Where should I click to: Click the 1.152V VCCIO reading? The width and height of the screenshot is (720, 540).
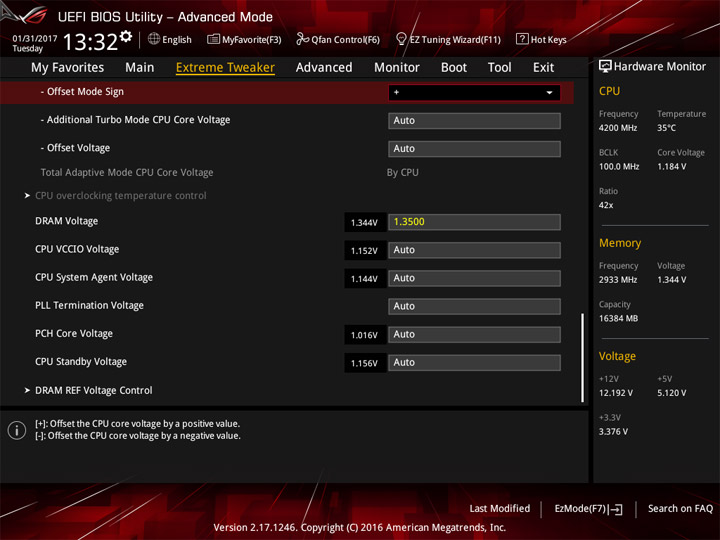pos(365,251)
